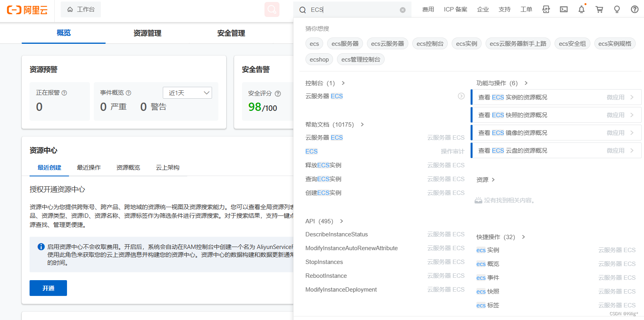Open the 企业 menu
This screenshot has height=320, width=644.
[483, 9]
